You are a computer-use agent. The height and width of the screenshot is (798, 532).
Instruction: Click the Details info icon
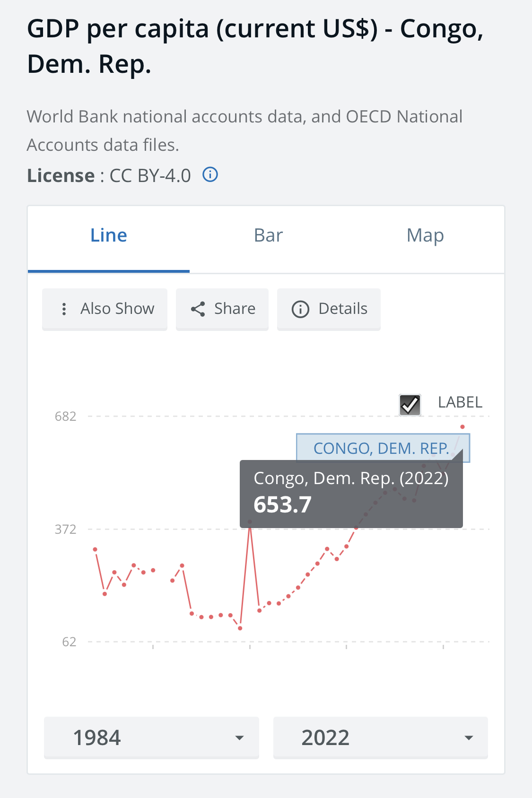[x=300, y=309]
